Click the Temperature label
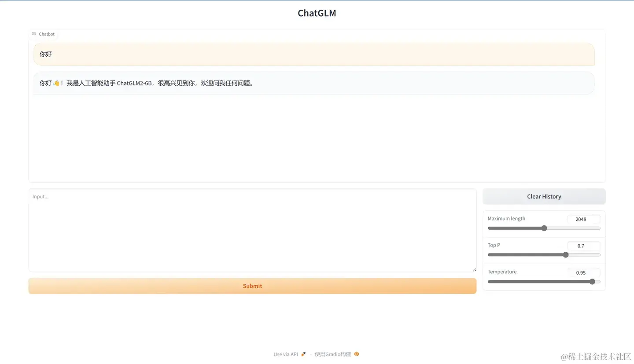 [502, 272]
